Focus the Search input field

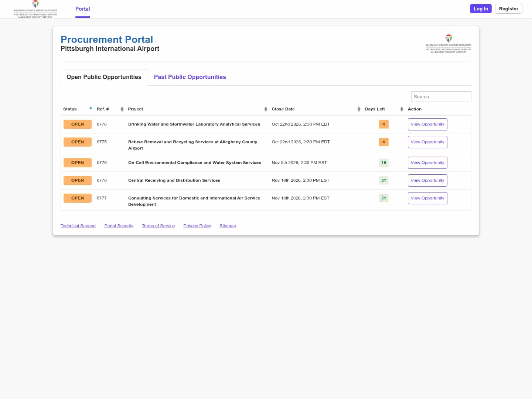[441, 96]
